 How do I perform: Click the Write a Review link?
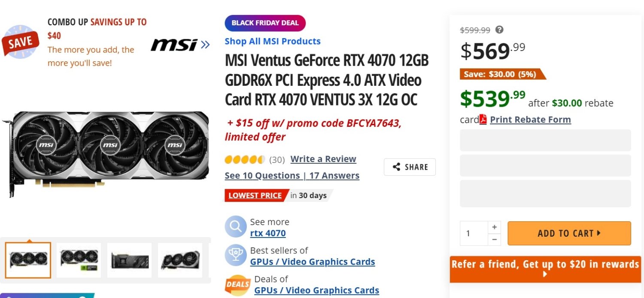click(323, 159)
